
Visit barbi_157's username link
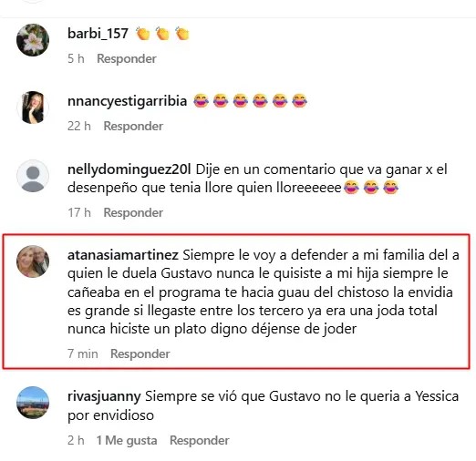tap(98, 34)
